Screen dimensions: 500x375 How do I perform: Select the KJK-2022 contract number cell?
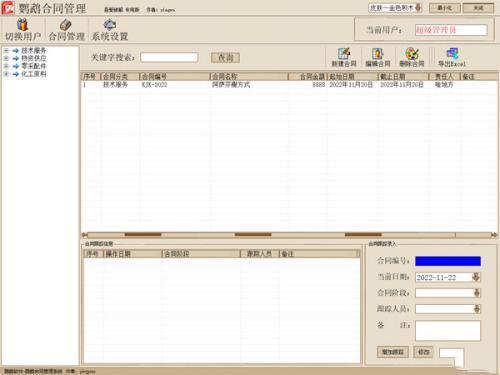tap(154, 85)
